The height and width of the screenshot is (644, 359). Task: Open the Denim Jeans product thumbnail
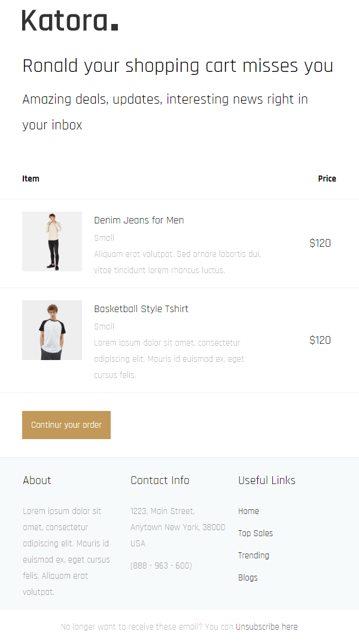coord(52,241)
